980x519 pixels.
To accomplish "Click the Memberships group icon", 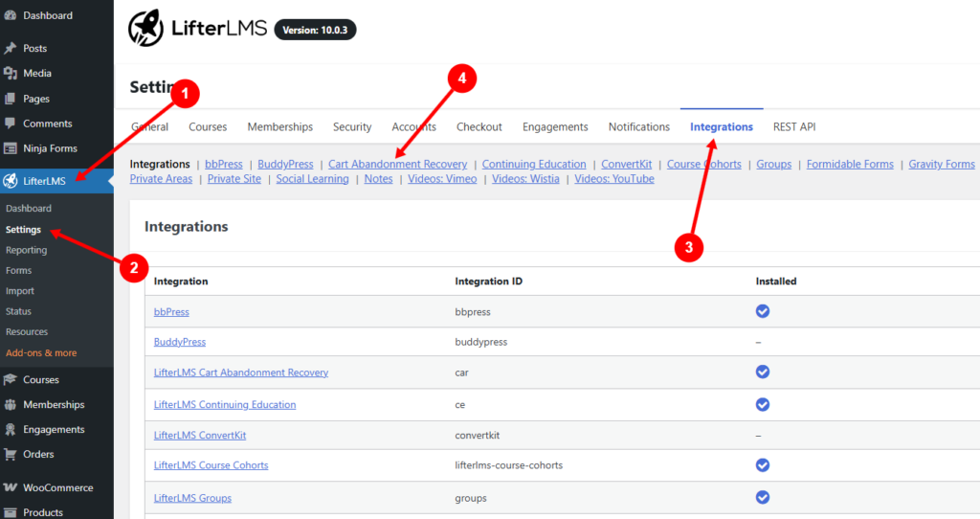I will [10, 404].
